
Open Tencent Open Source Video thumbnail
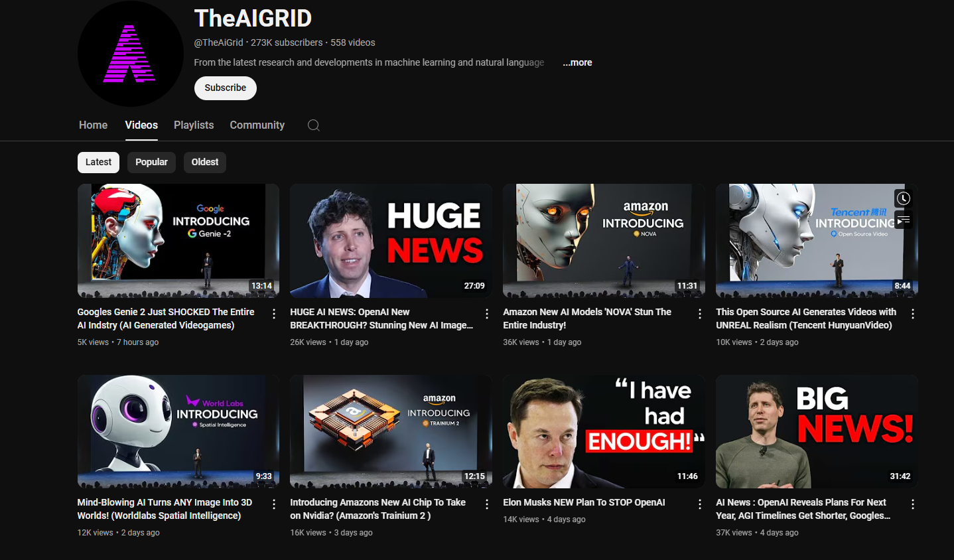(817, 240)
